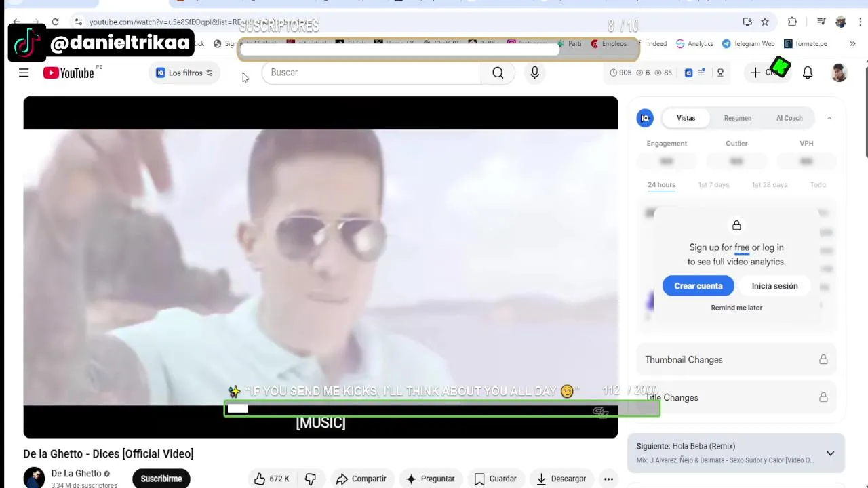Click De La Ghetto channel name

coord(76,474)
